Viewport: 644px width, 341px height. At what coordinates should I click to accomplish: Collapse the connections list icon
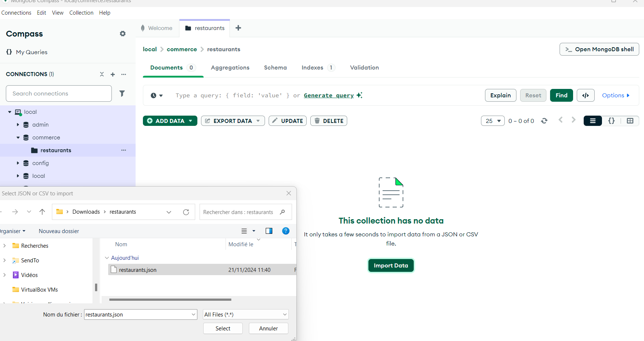(102, 74)
